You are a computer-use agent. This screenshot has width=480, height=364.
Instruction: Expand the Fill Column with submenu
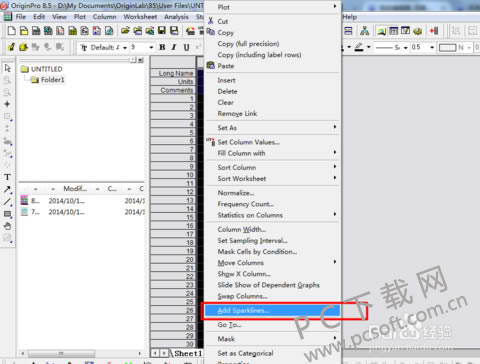tap(273, 153)
